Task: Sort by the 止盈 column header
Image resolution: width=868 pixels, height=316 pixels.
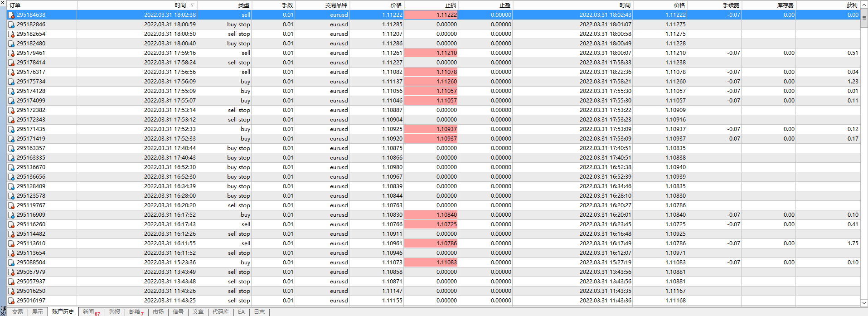Action: click(x=485, y=5)
